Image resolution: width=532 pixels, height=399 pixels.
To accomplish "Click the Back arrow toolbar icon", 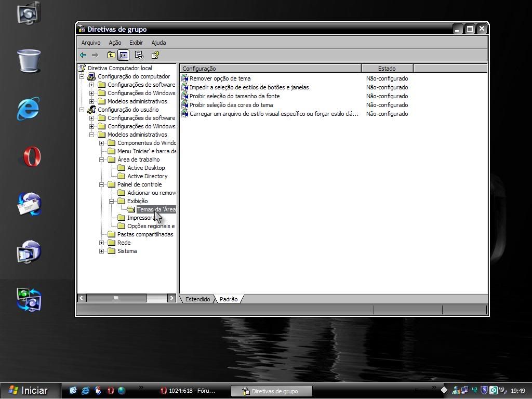I will pyautogui.click(x=83, y=55).
